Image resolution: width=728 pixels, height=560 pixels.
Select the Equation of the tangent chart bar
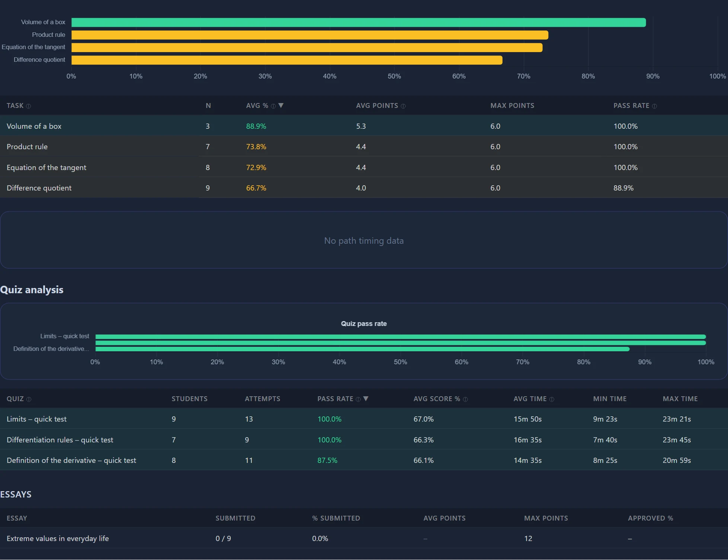(307, 48)
